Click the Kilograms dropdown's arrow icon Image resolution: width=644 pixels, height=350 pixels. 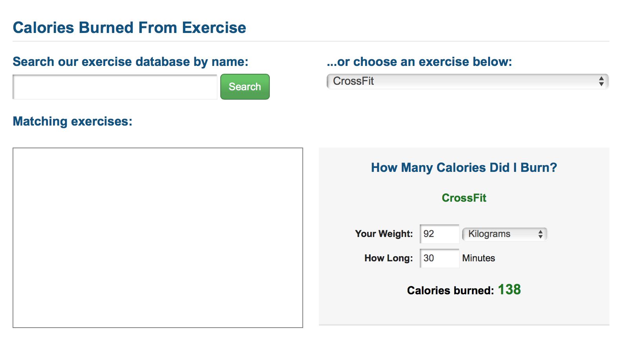[x=541, y=234]
